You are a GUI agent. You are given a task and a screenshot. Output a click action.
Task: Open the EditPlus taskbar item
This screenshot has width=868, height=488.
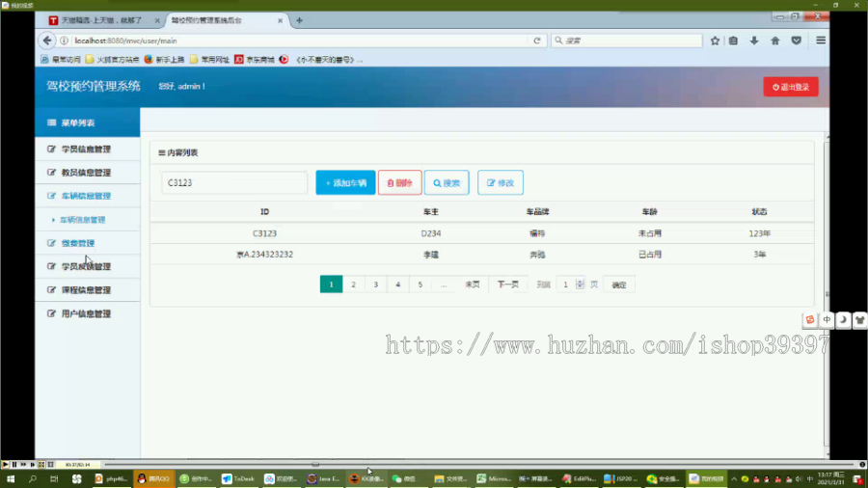[580, 479]
